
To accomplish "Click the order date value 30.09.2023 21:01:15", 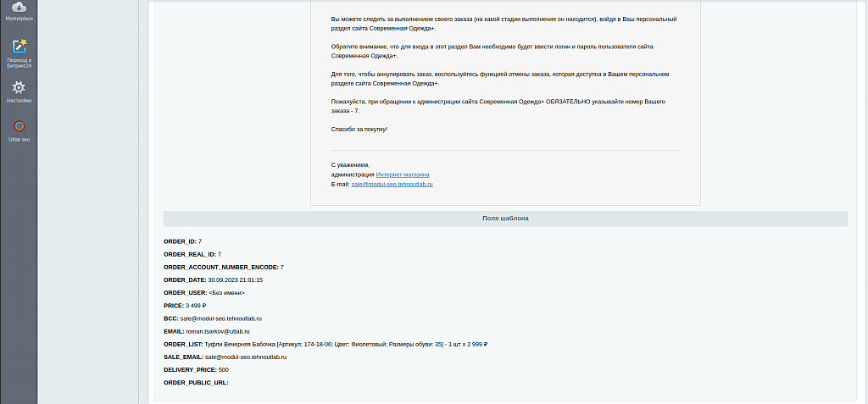I will (x=236, y=279).
